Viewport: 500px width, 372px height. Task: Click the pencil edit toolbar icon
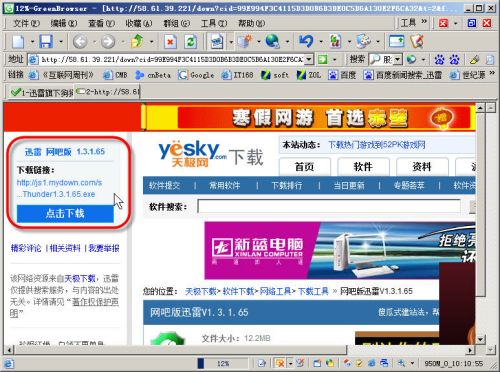pyautogui.click(x=417, y=42)
